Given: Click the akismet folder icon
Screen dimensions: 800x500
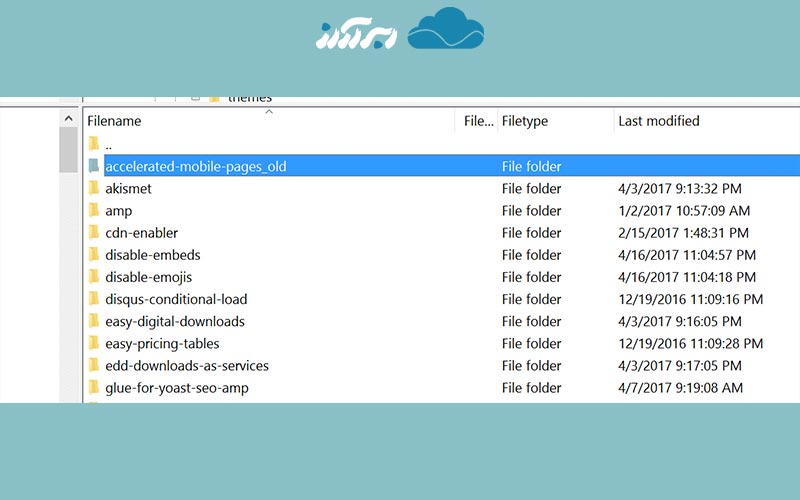Looking at the screenshot, I should (x=94, y=189).
